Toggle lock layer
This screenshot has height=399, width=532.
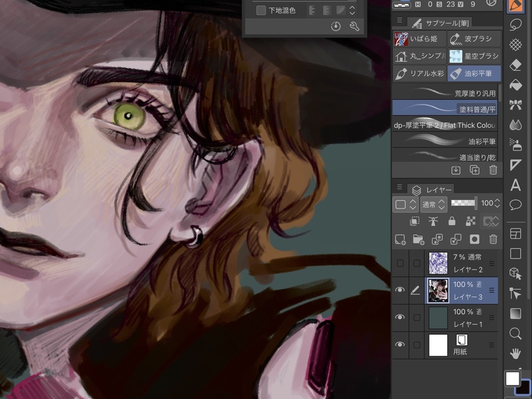(x=451, y=222)
